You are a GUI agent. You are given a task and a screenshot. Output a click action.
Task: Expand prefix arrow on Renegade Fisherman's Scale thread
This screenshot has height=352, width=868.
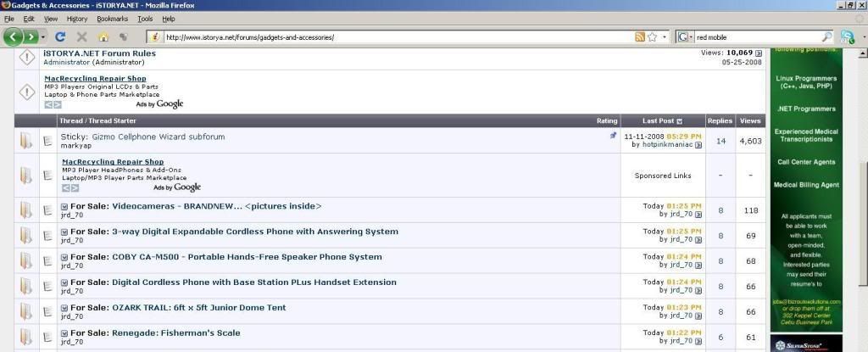pos(64,333)
